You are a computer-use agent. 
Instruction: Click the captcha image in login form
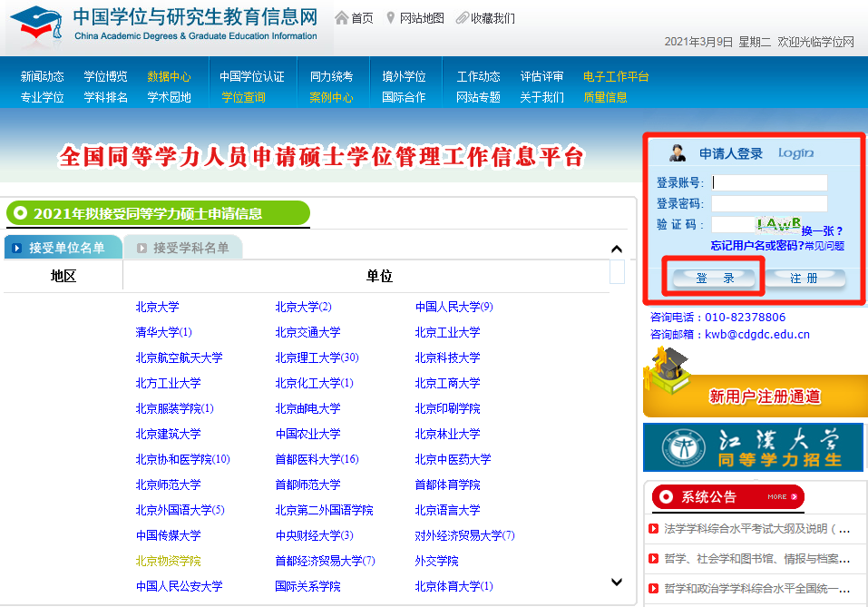tap(778, 224)
